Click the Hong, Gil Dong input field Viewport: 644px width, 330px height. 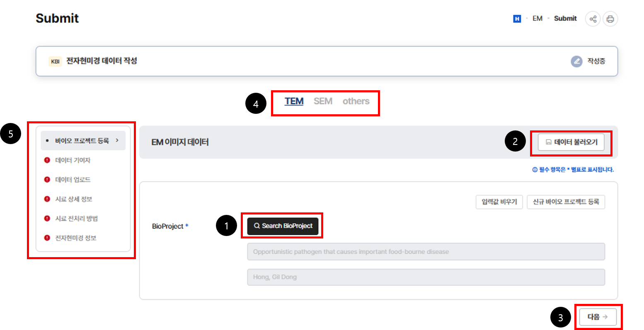426,277
